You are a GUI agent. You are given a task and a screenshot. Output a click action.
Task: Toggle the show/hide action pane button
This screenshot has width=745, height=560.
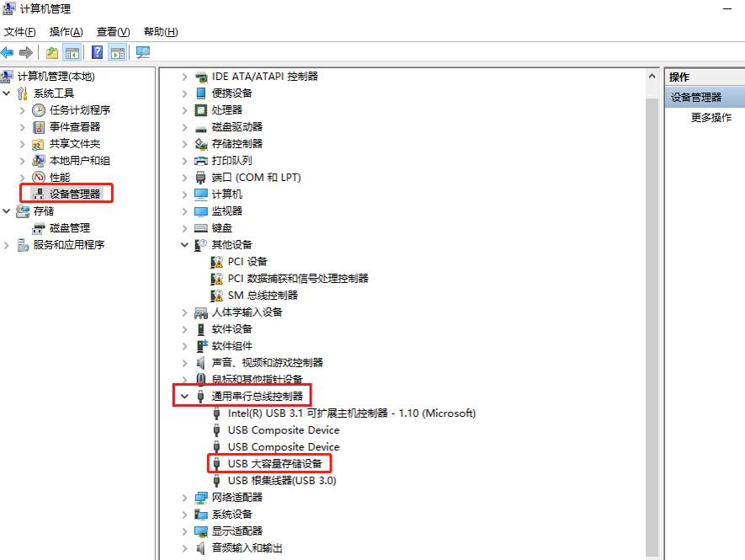[118, 53]
